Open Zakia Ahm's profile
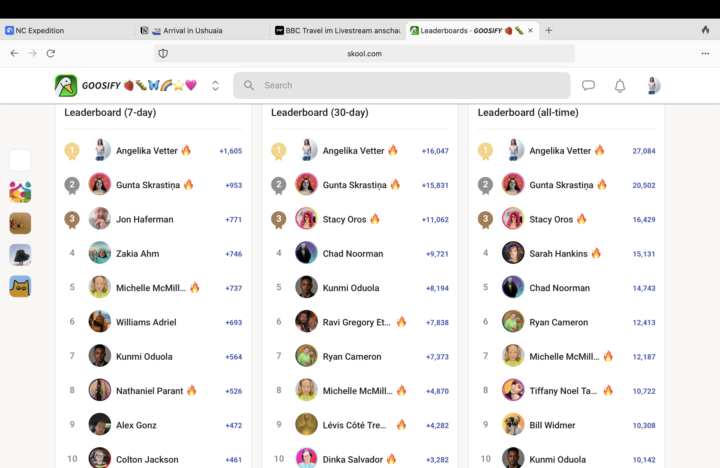The height and width of the screenshot is (468, 720). pyautogui.click(x=137, y=254)
